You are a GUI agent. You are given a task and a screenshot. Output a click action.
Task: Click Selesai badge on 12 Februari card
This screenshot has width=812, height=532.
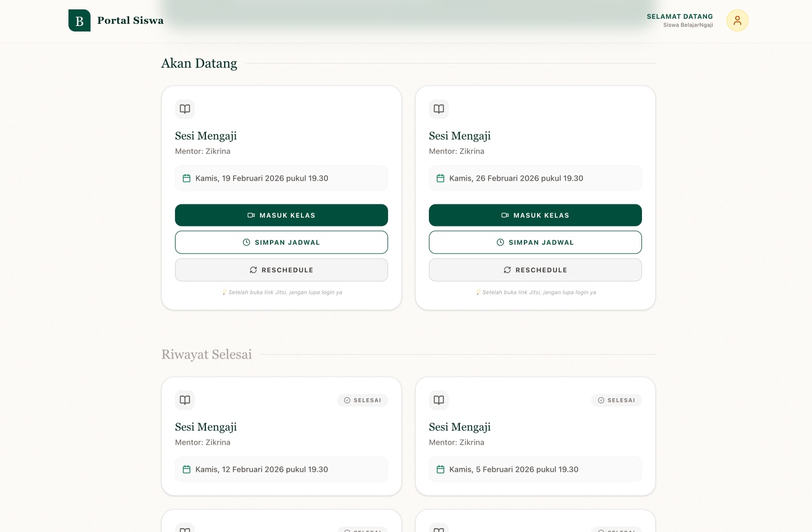click(363, 401)
